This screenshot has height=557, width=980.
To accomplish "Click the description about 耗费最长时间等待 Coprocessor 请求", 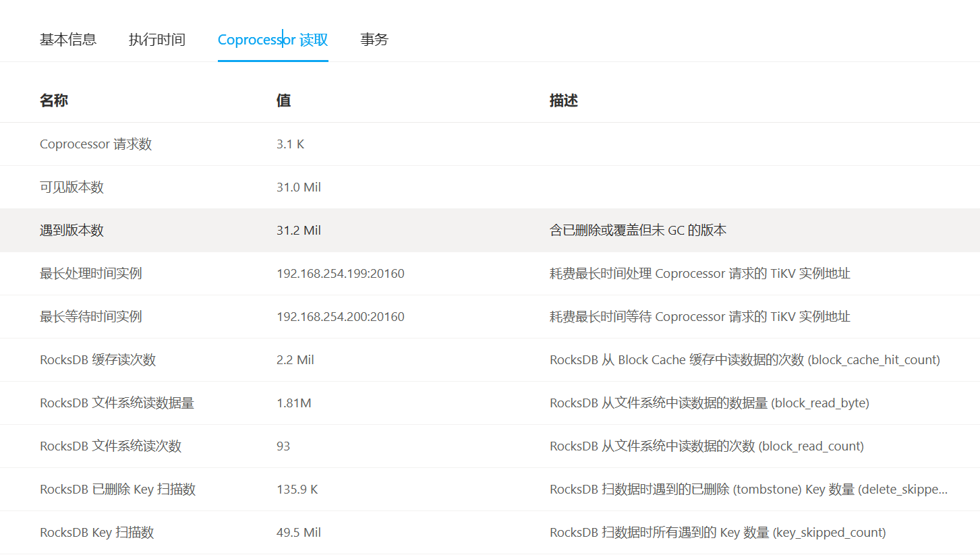I will [x=700, y=317].
